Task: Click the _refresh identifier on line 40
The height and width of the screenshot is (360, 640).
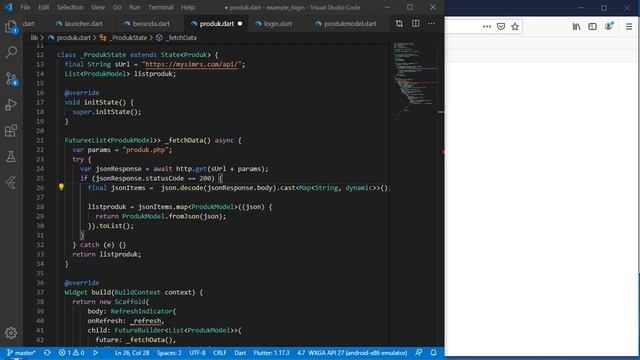Action: click(146, 321)
